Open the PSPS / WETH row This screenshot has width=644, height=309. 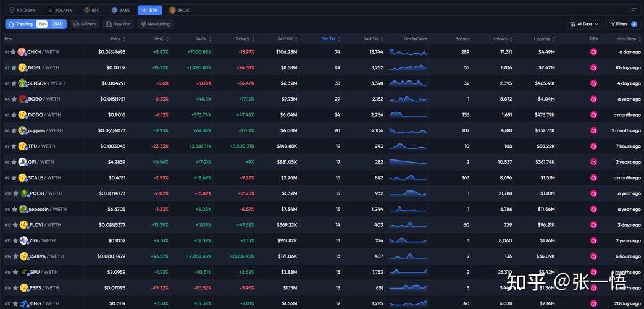(x=322, y=287)
